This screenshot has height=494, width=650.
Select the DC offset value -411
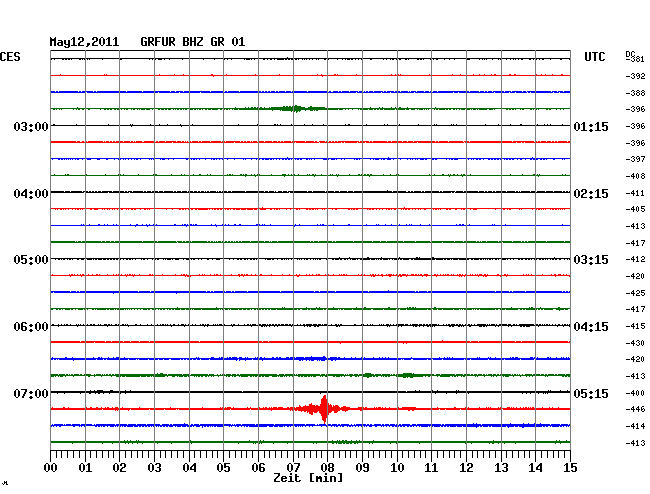635,194
